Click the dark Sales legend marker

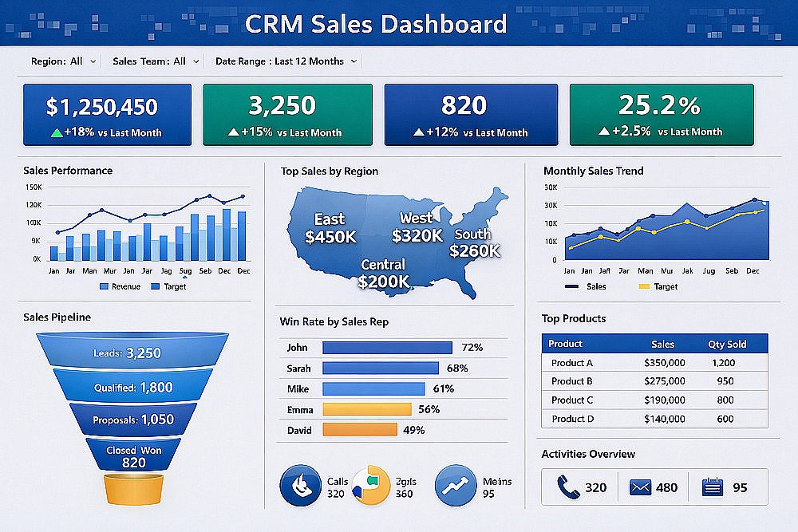(571, 287)
